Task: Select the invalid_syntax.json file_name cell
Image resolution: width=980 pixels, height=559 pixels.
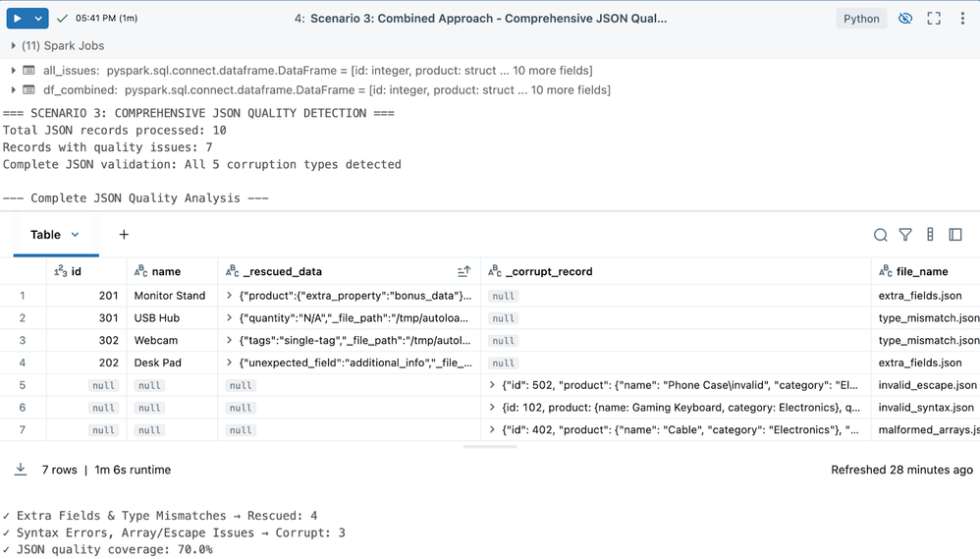Action: point(926,408)
